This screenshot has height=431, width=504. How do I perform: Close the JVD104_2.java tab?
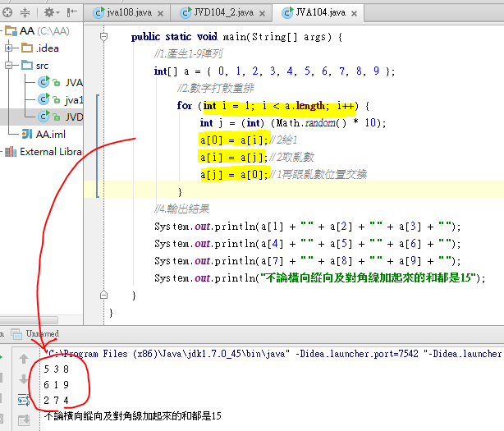coord(263,13)
